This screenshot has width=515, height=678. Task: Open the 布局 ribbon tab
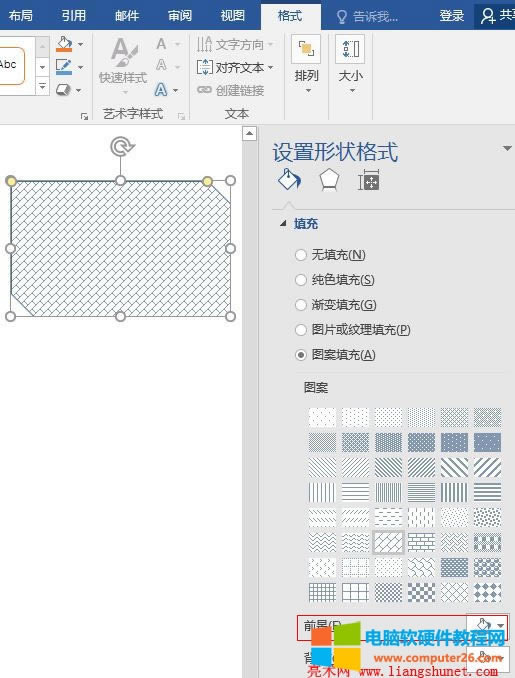[20, 16]
